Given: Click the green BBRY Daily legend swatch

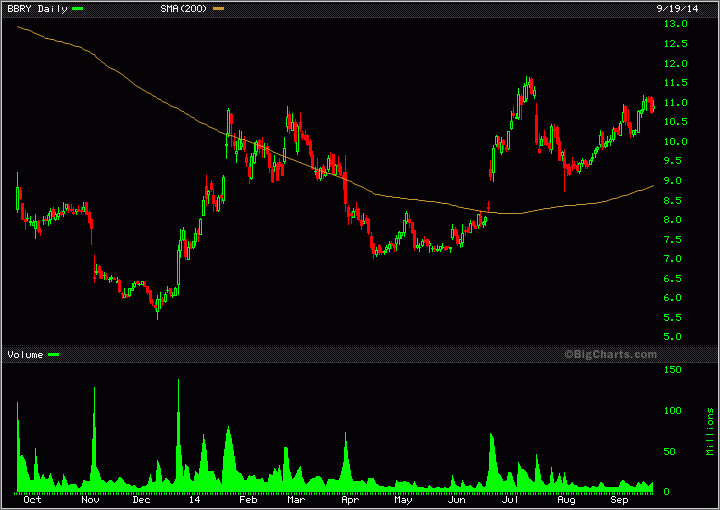Looking at the screenshot, I should point(77,9).
